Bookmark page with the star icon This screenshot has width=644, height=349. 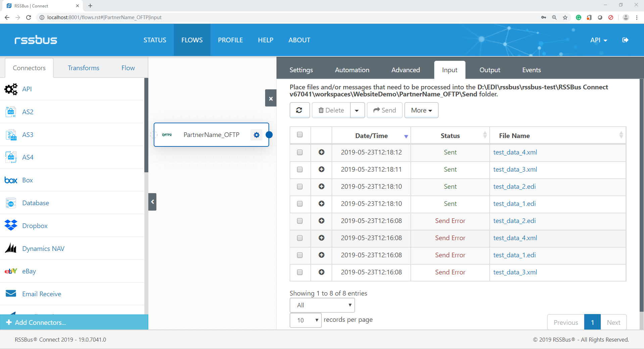[565, 17]
